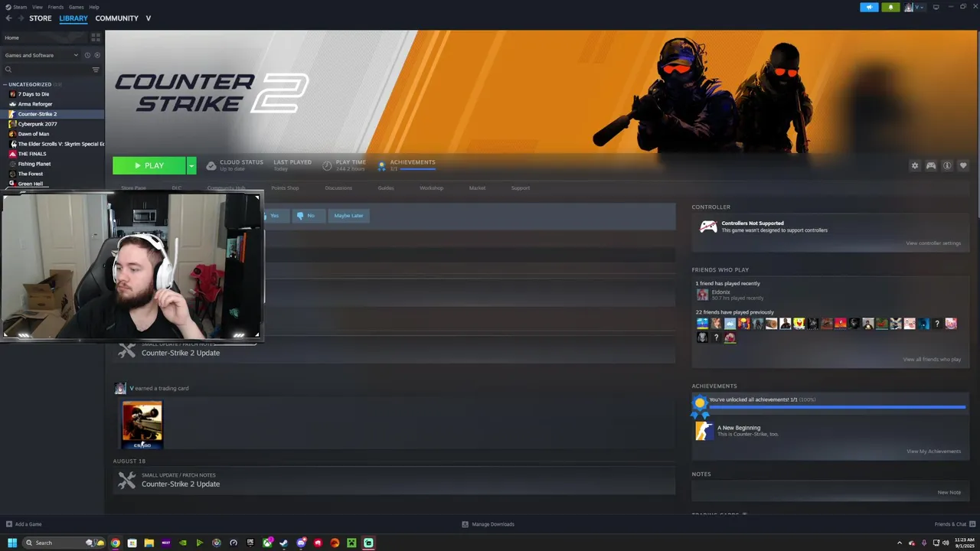Show hidden system tray icons chevron
The width and height of the screenshot is (980, 551).
click(x=900, y=543)
